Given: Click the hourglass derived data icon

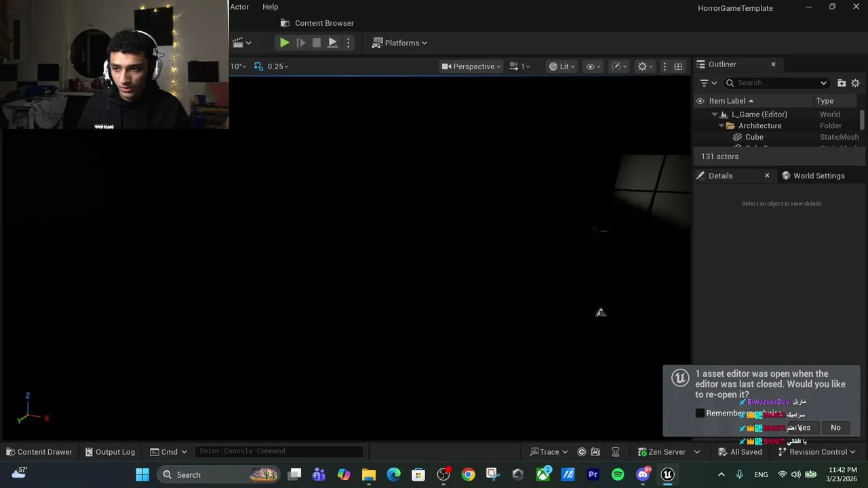Looking at the screenshot, I should [616, 452].
